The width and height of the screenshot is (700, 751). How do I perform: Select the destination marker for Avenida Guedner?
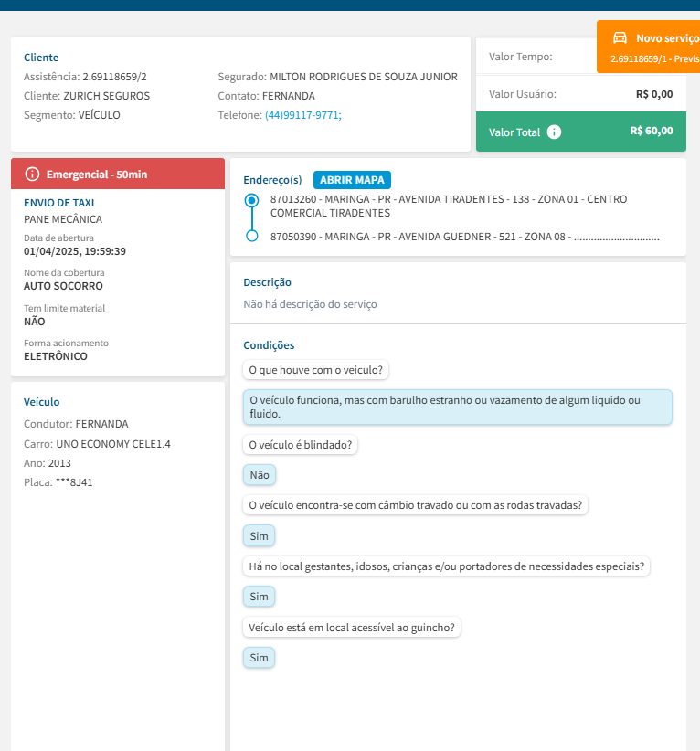click(252, 237)
